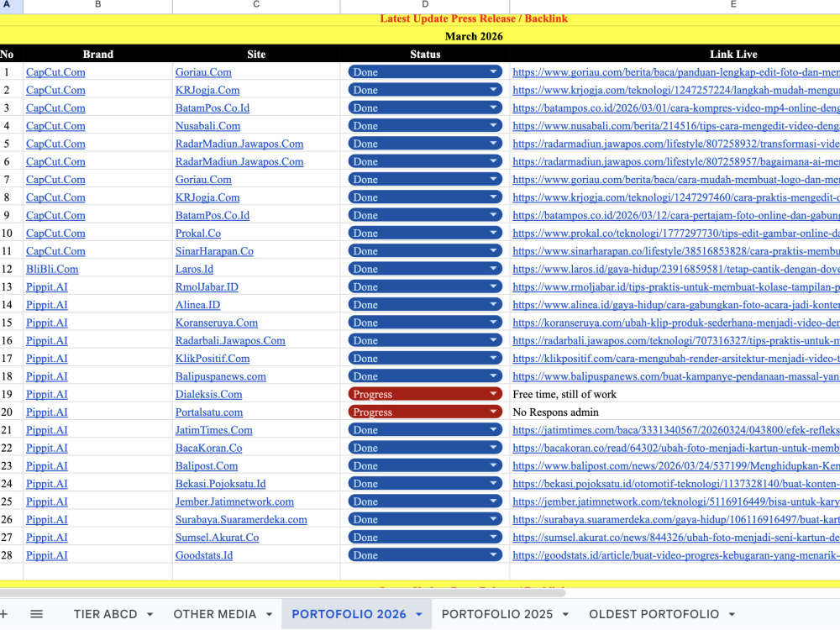Open PORTOFOLIO 2025 tab dropdown arrow
The width and height of the screenshot is (840, 630).
pyautogui.click(x=565, y=615)
